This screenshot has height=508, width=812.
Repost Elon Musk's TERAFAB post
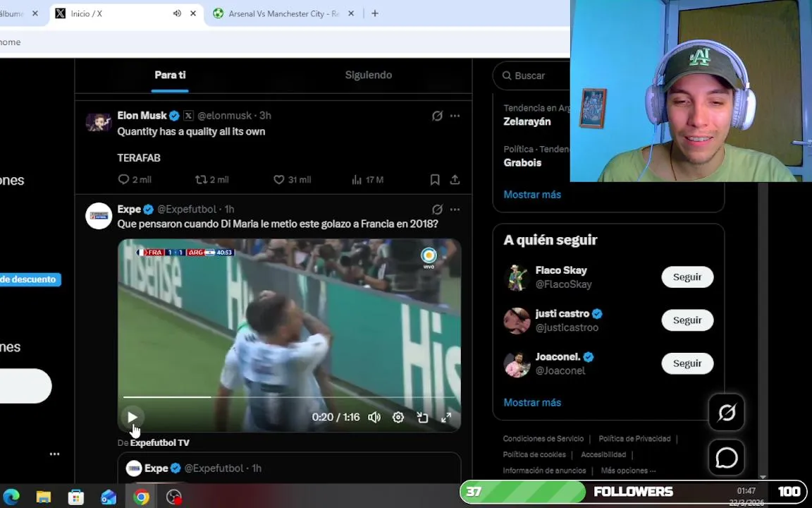pyautogui.click(x=211, y=180)
